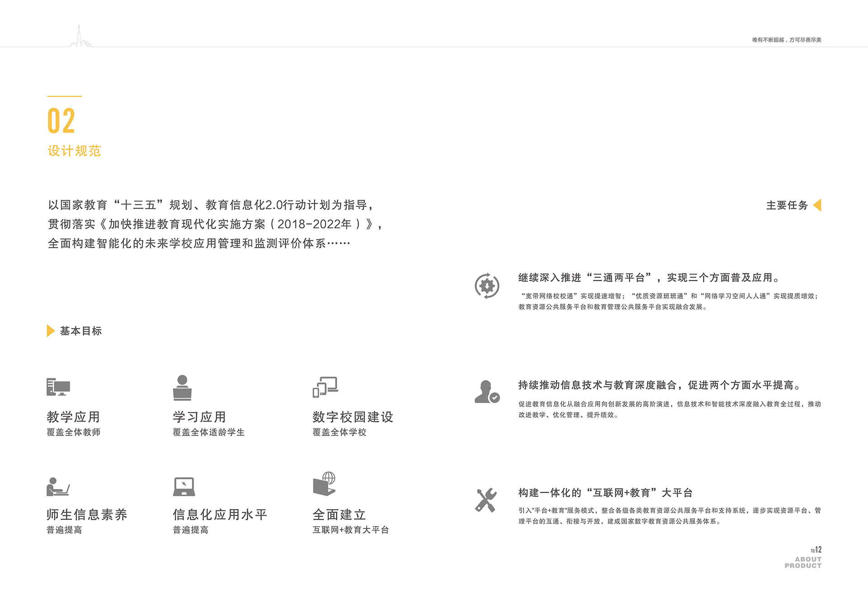Click the user with checkmark icon

click(x=487, y=392)
